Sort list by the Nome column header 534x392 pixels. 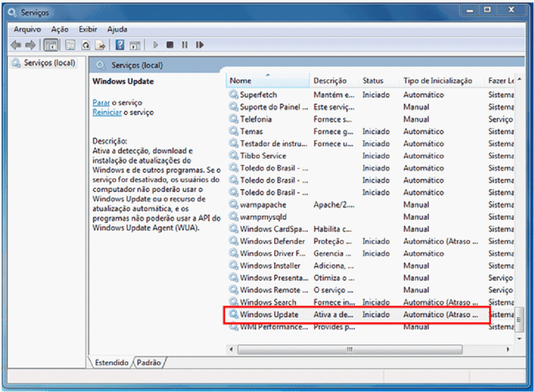(241, 80)
